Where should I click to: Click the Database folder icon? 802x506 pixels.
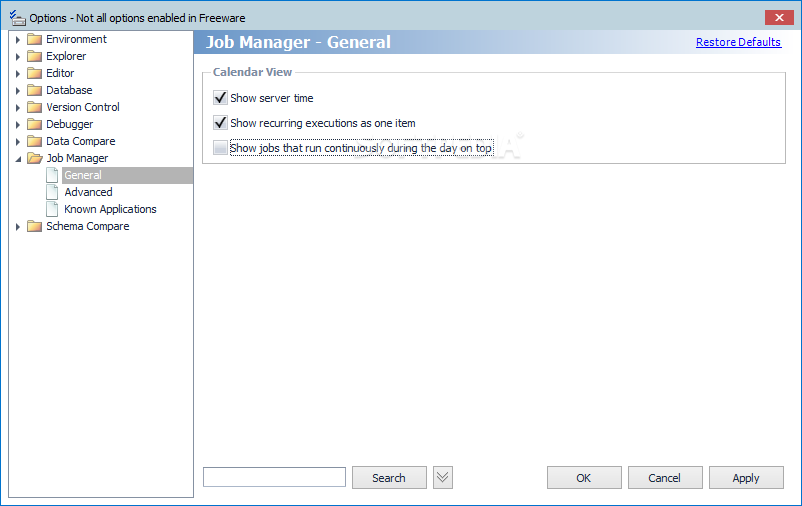(34, 91)
